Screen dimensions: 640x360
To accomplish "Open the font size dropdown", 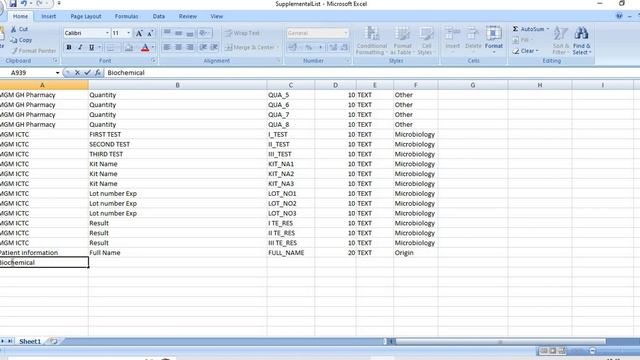I will [129, 33].
